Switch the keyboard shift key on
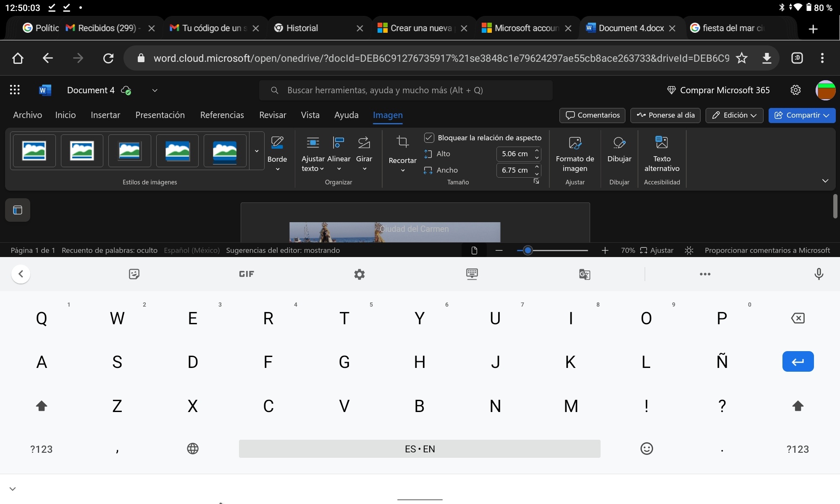The height and width of the screenshot is (504, 840). point(42,406)
